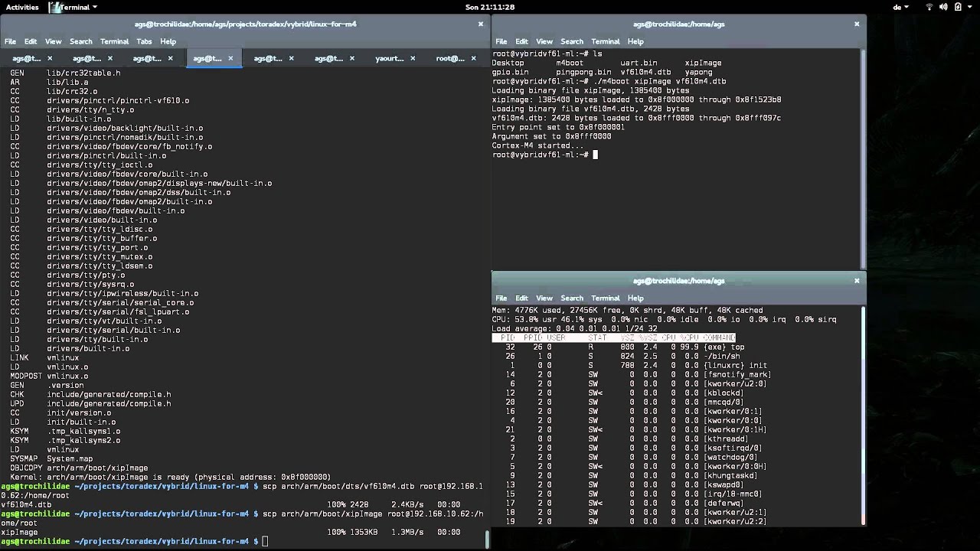
Task: Click the '[watchdog/0]' process row
Action: (x=634, y=457)
